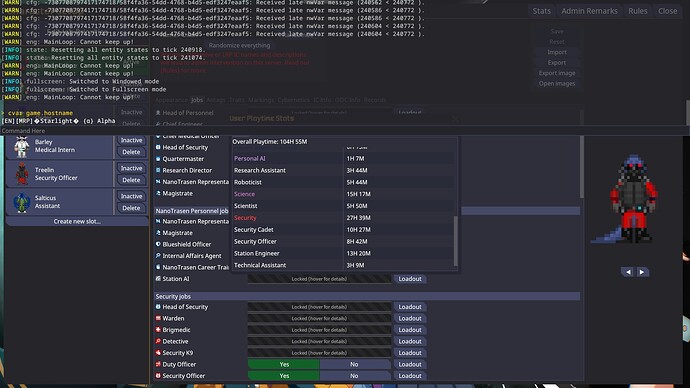
Task: Click the console Command Here input field
Action: pyautogui.click(x=344, y=131)
